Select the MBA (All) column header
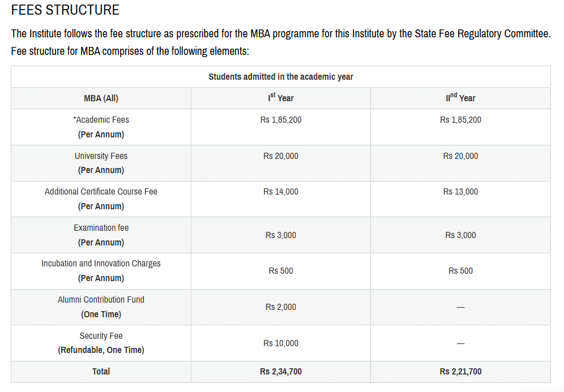Screen dimensions: 564x392 point(101,98)
